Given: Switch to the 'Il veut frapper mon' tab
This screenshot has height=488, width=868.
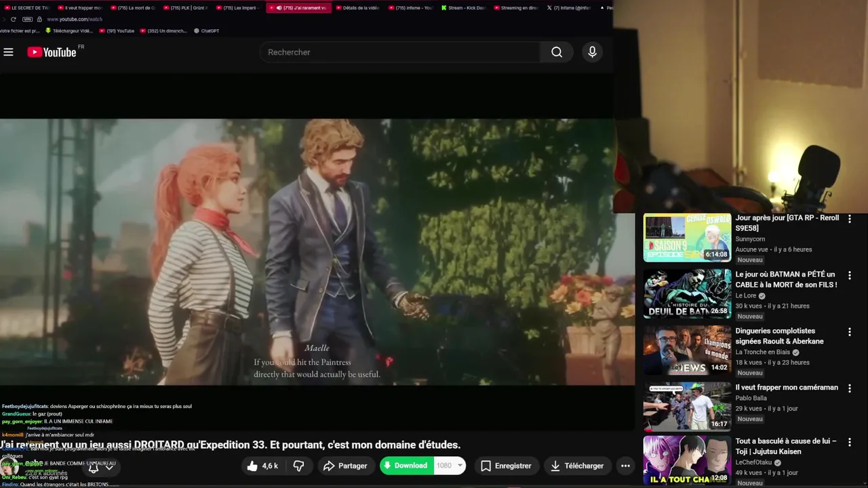Looking at the screenshot, I should pyautogui.click(x=81, y=8).
